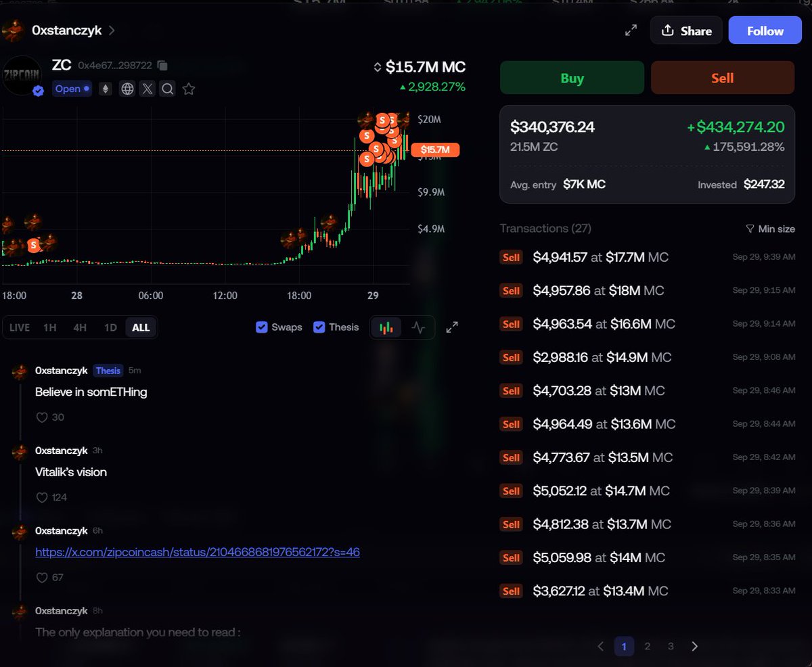Click 'Sep 29, 8:33 AM' timestamp
812x667 pixels.
(x=763, y=591)
